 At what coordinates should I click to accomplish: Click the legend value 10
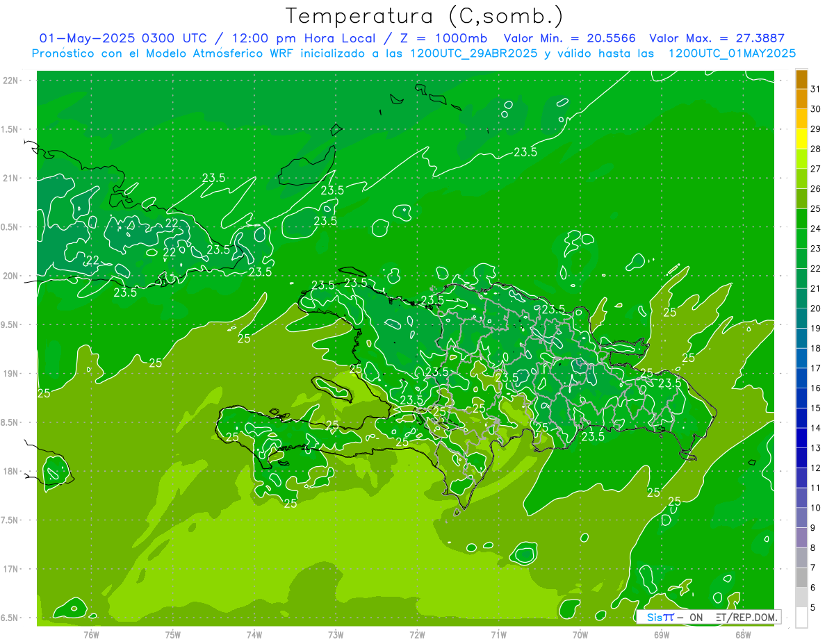tap(815, 509)
